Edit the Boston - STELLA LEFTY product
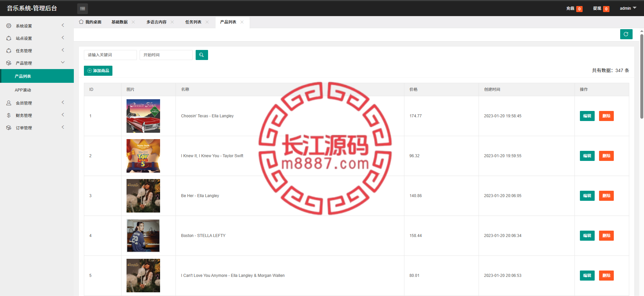This screenshot has height=296, width=644. [x=587, y=236]
